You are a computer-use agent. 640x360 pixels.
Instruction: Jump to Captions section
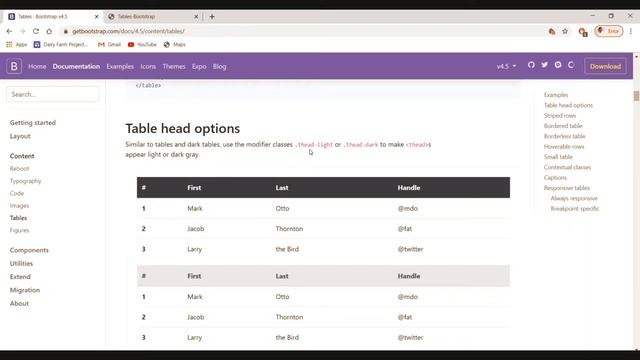pos(555,178)
